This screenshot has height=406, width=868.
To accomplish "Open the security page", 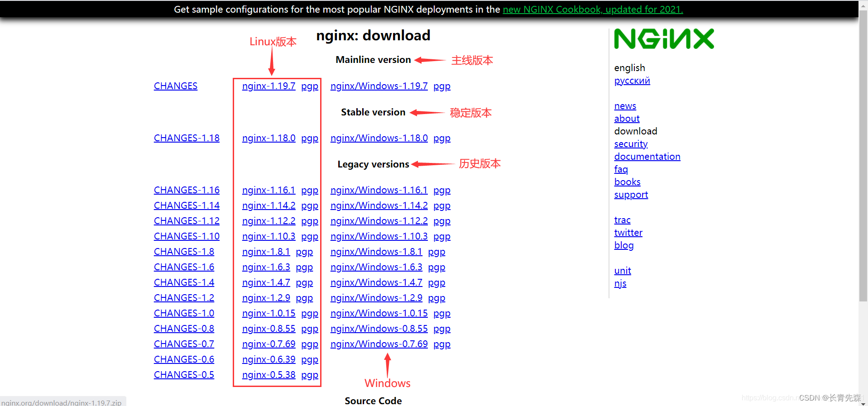I will click(x=631, y=144).
